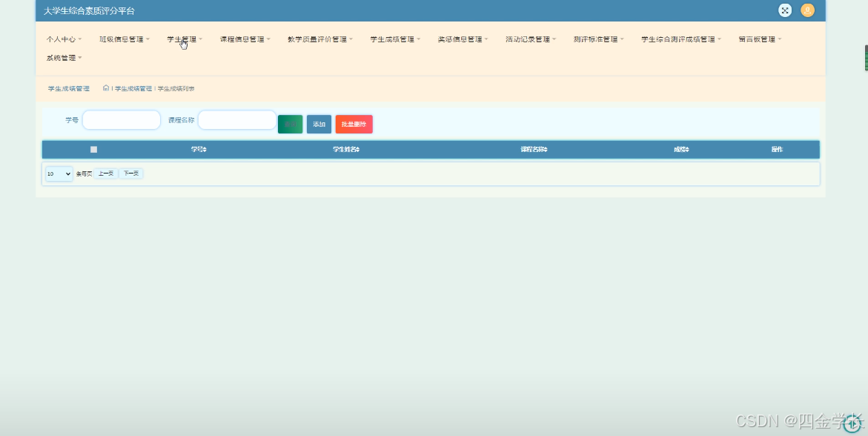Open the user avatar icon
Viewport: 868px width, 436px height.
[x=808, y=10]
